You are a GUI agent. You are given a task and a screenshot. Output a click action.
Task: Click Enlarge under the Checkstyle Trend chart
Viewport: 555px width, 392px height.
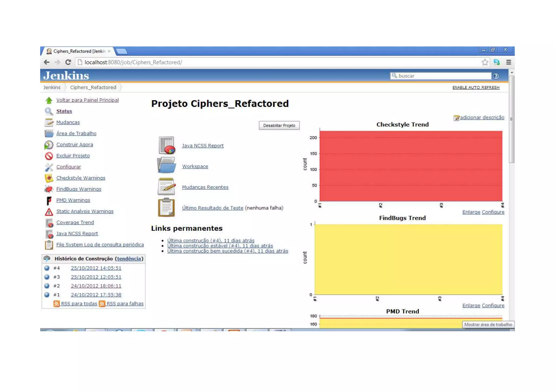tap(471, 212)
